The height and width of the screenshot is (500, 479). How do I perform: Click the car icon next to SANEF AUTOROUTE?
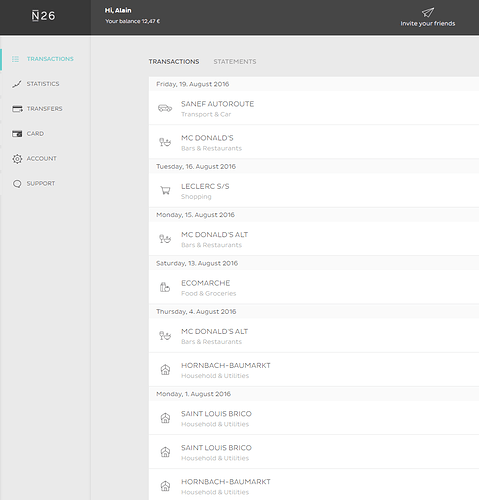[x=165, y=108]
